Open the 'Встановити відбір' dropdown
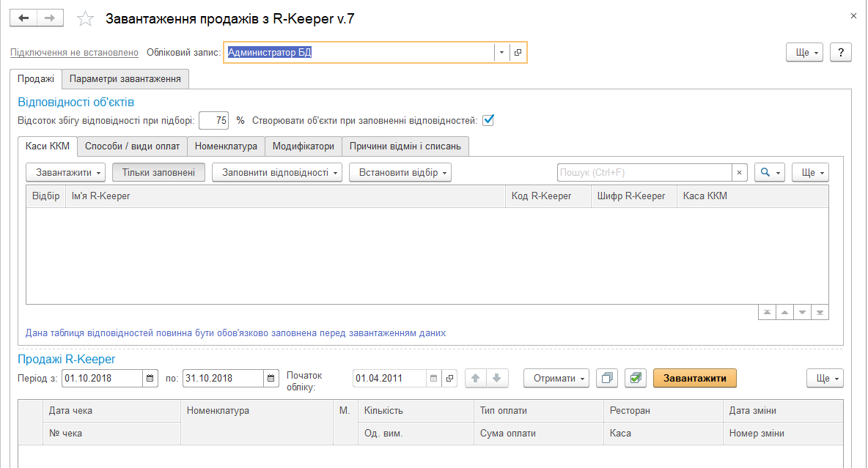This screenshot has width=868, height=468. tap(400, 173)
